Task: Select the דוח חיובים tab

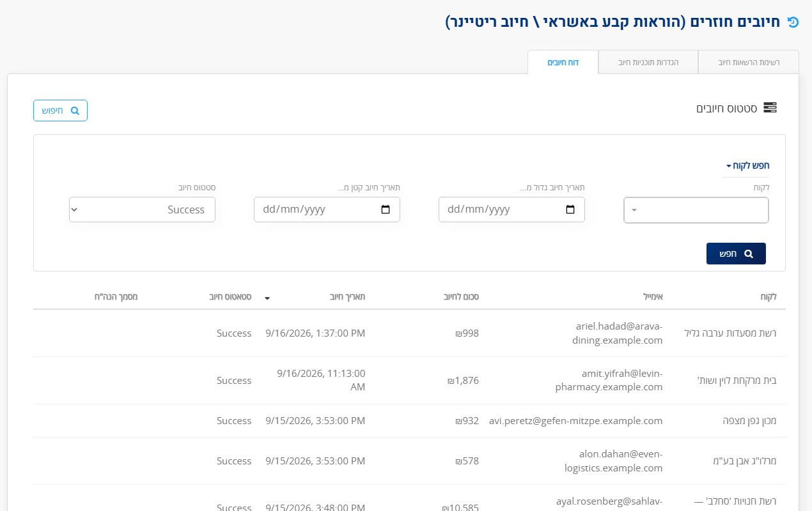Action: [x=563, y=63]
